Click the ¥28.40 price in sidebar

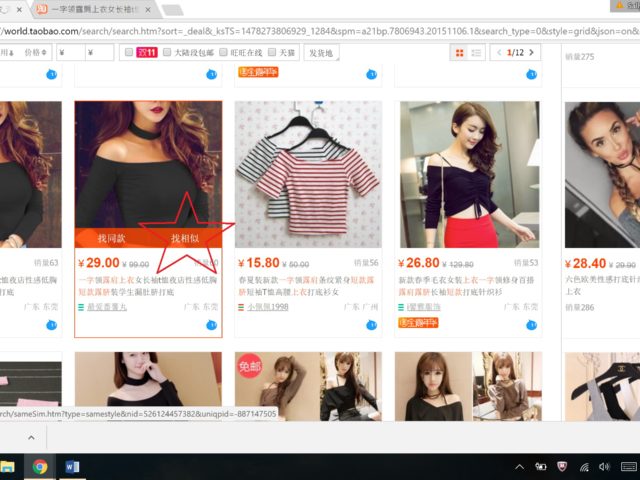(x=587, y=263)
